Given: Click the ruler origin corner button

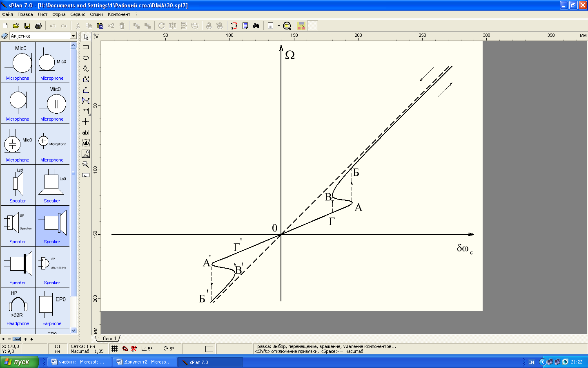Looking at the screenshot, I should (96, 36).
